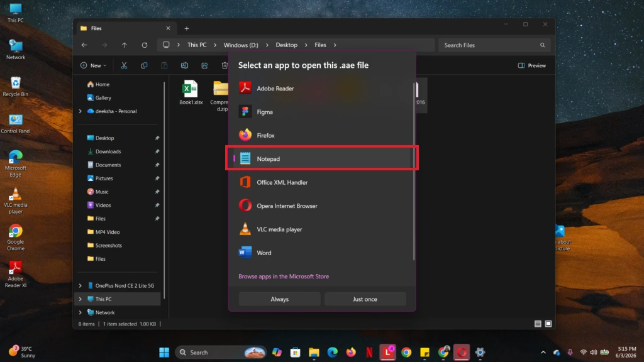
Task: Open Browse apps in the Microsoft Store link
Action: click(284, 277)
